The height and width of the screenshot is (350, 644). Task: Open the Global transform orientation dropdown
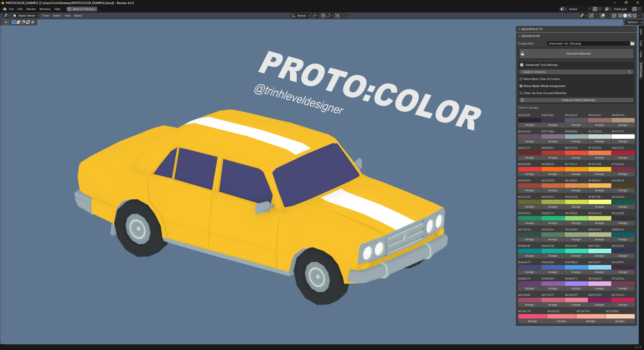tap(301, 16)
